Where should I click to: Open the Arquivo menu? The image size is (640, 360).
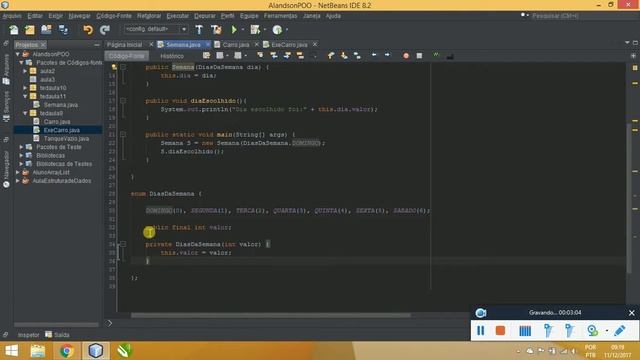12,16
